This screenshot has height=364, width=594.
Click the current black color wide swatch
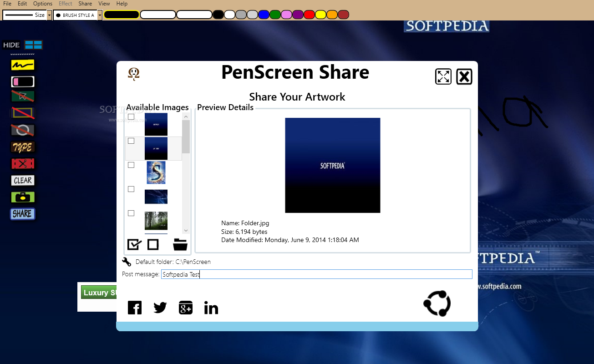tap(122, 15)
